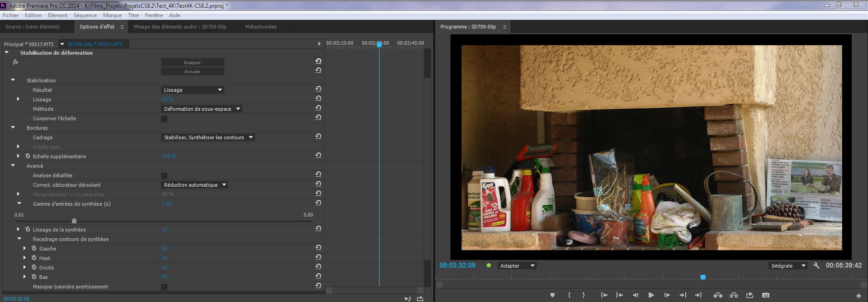868x302 pixels.
Task: Reset the Gauche parameter
Action: pyautogui.click(x=318, y=248)
